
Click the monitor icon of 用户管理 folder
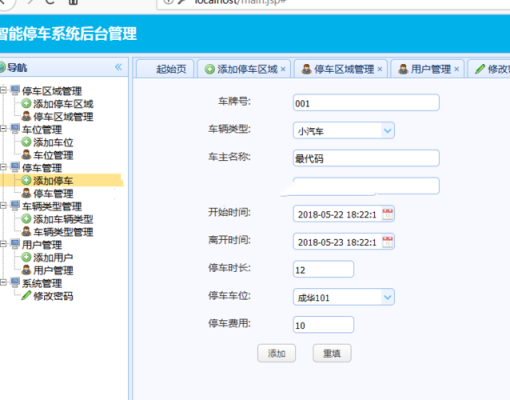(15, 244)
